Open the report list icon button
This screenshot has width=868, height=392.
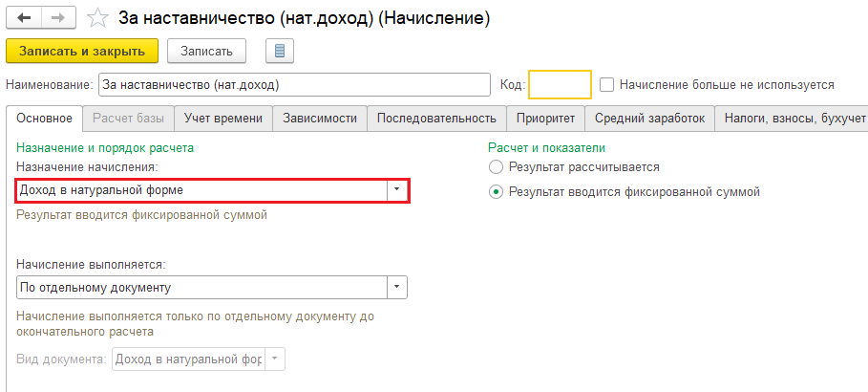[280, 51]
